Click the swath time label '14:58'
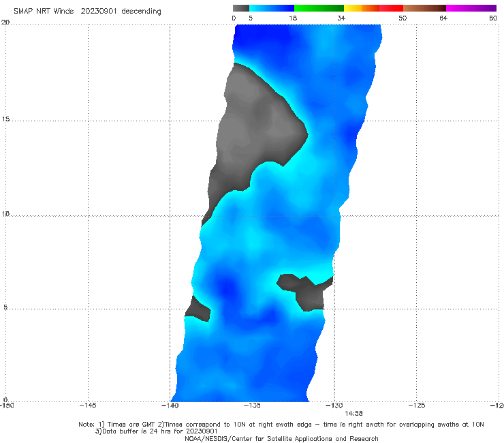 coord(353,414)
